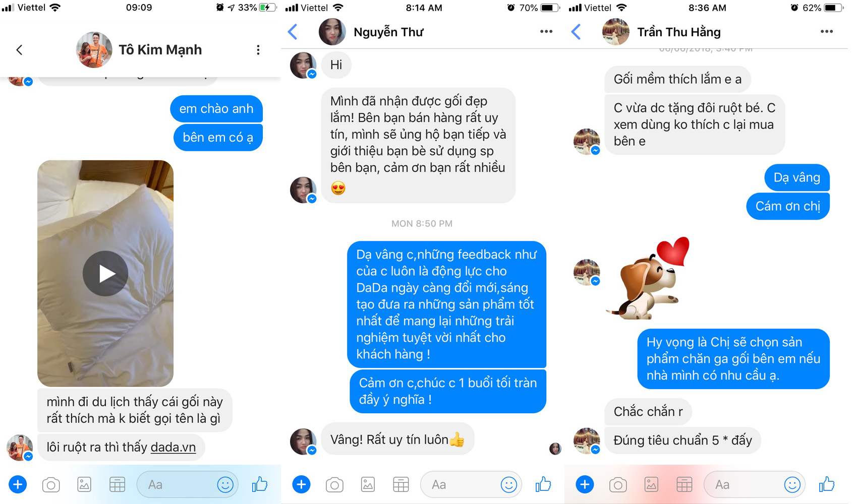Open the dada.vn link in message
Screen dimensions: 858x504
pyautogui.click(x=173, y=447)
